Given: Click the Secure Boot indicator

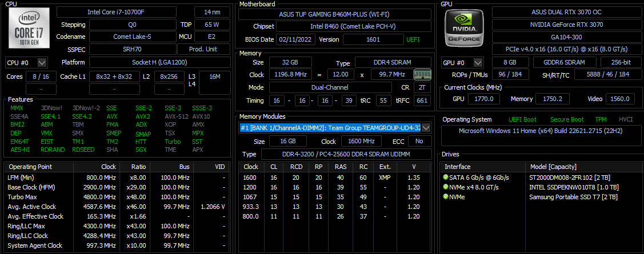Looking at the screenshot, I should click(x=567, y=119).
